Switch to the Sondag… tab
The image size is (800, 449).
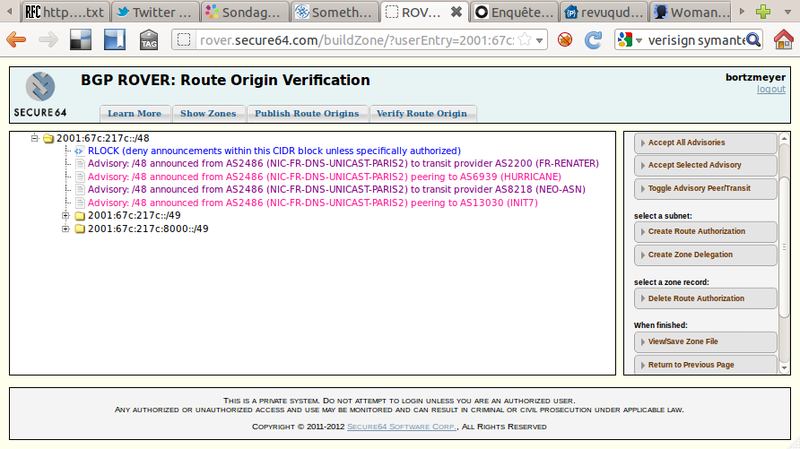pyautogui.click(x=244, y=12)
